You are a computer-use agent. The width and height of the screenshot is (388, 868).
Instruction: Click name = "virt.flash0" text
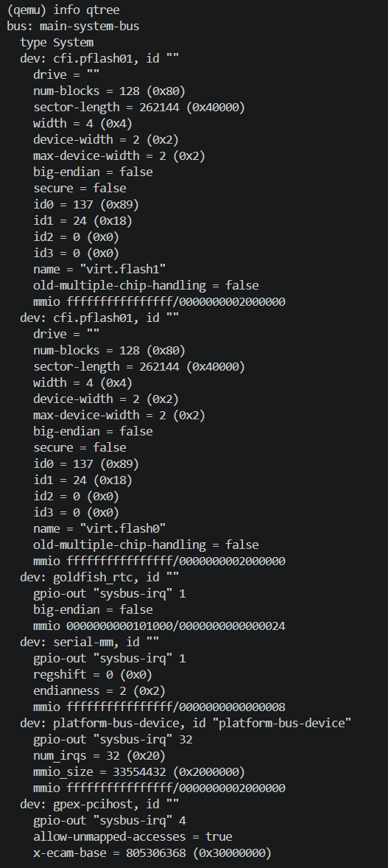(99, 528)
